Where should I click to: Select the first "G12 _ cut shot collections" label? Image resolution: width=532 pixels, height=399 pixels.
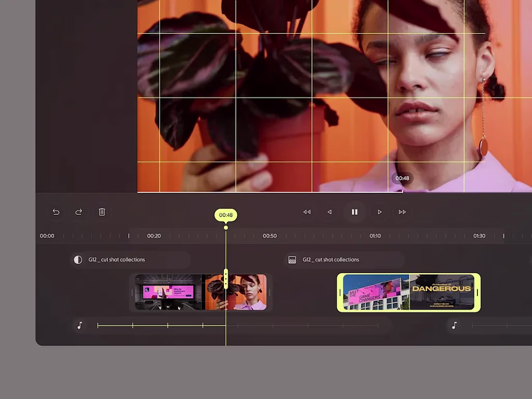click(117, 260)
